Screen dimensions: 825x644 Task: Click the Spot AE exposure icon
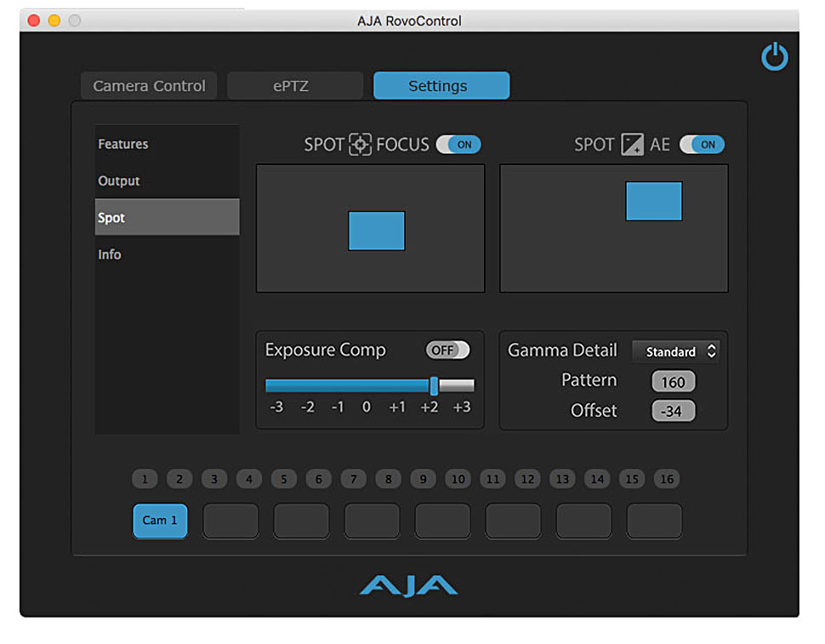click(x=632, y=145)
